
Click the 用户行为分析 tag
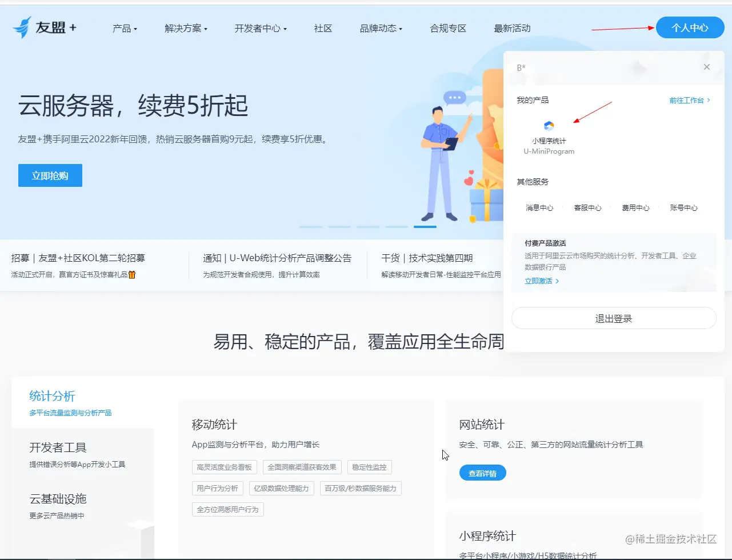point(218,489)
